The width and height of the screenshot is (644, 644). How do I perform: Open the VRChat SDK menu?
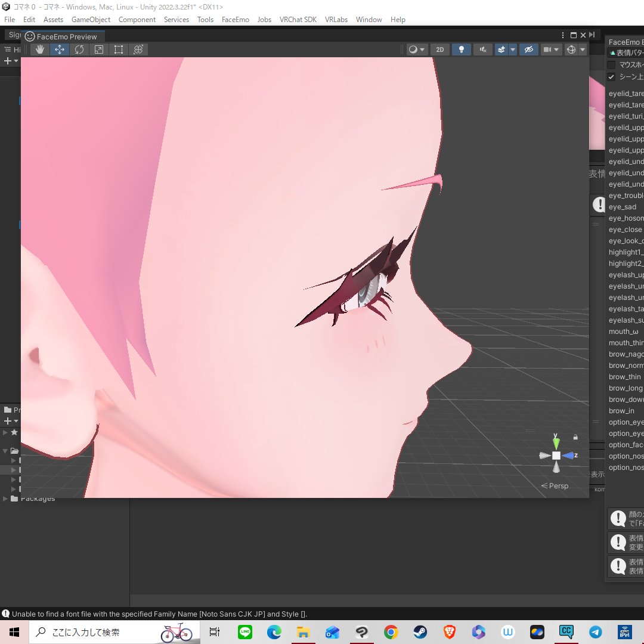(x=298, y=19)
